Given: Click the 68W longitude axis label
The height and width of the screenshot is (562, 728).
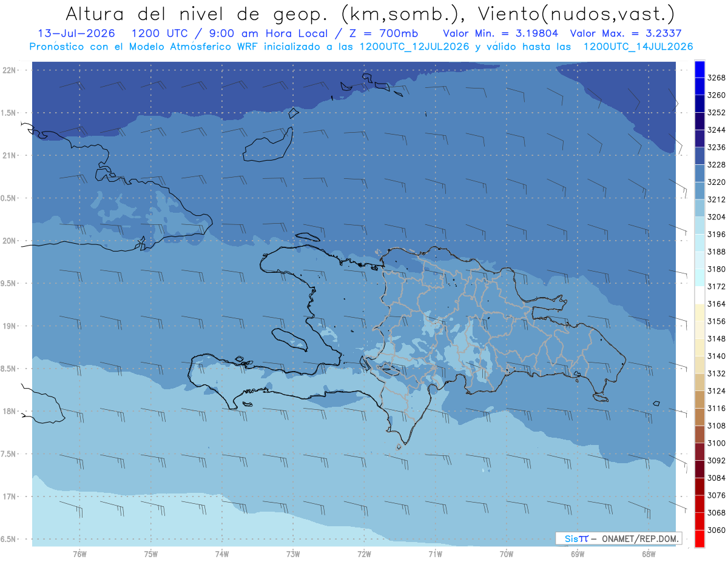Looking at the screenshot, I should tap(649, 554).
